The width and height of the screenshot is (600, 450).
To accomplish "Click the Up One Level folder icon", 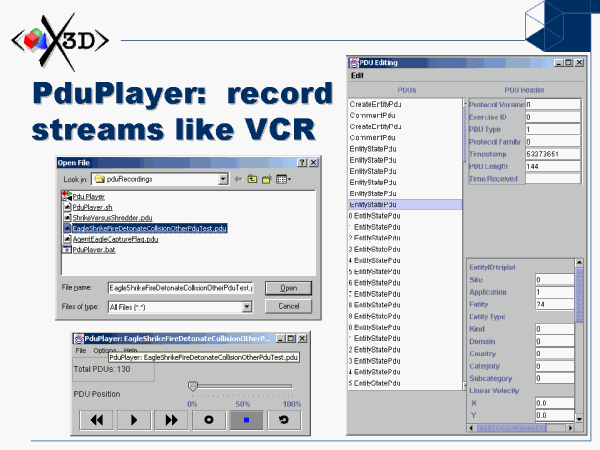I will coord(252,180).
